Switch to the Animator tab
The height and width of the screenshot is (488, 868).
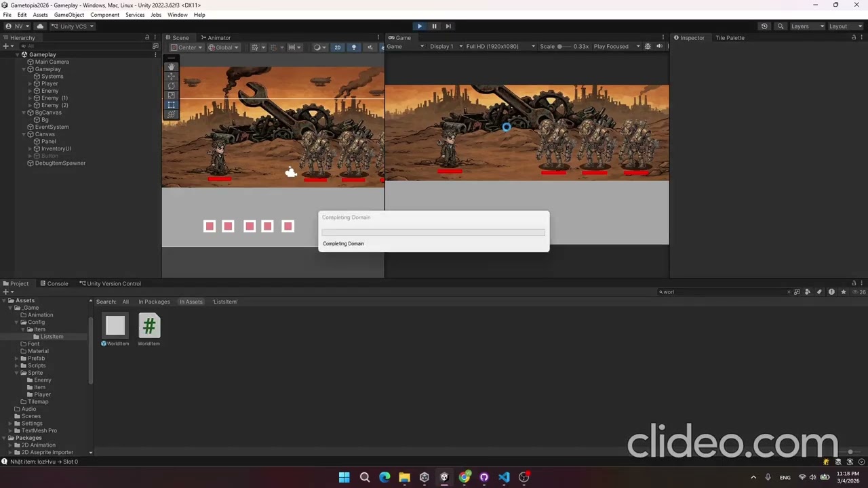215,37
